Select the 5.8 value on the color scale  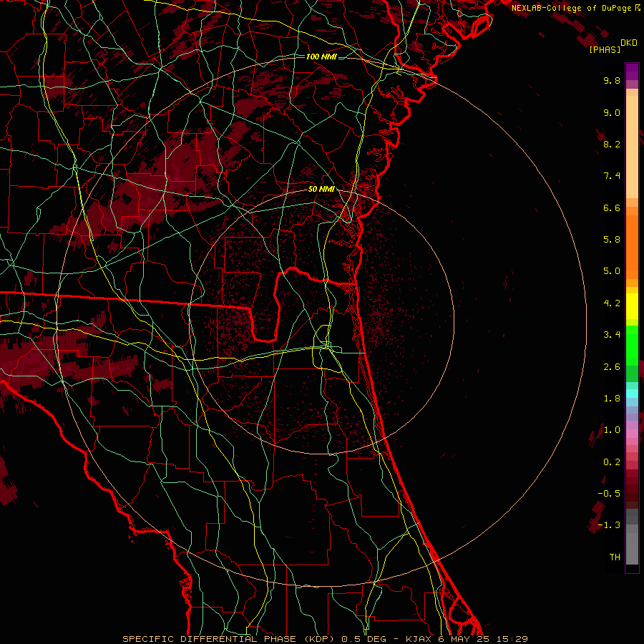pyautogui.click(x=612, y=240)
